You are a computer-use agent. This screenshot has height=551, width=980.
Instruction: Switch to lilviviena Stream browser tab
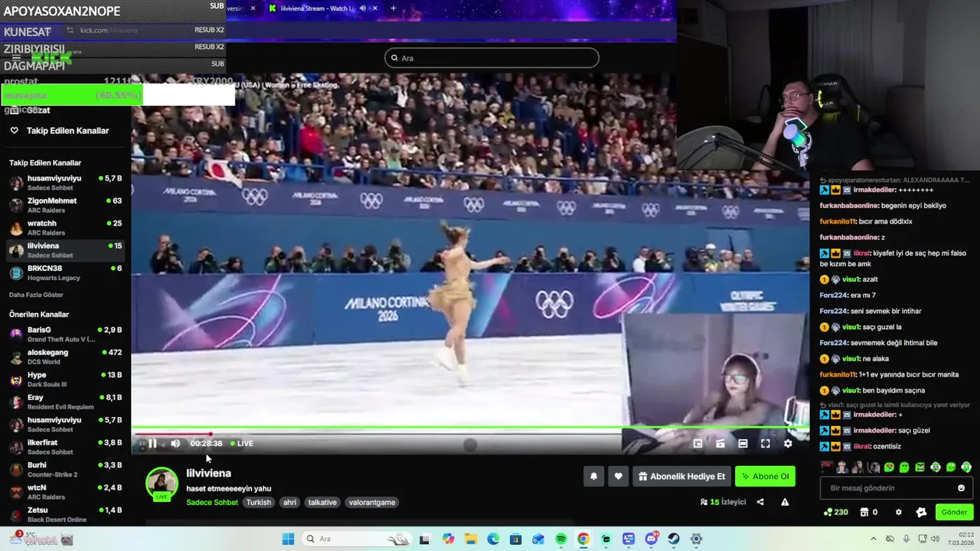318,8
